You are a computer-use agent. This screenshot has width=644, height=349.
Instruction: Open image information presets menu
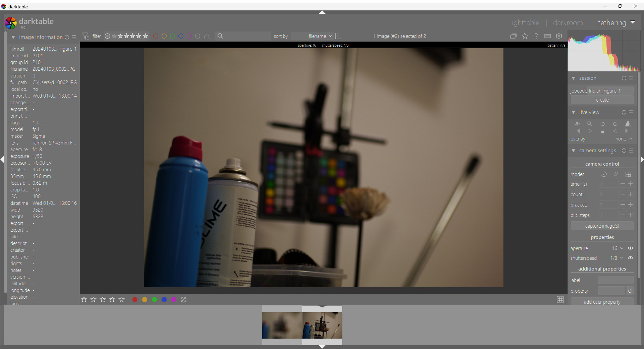[x=74, y=37]
